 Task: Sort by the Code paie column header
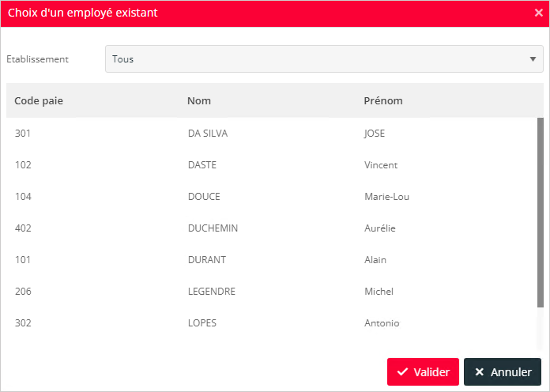click(x=39, y=100)
